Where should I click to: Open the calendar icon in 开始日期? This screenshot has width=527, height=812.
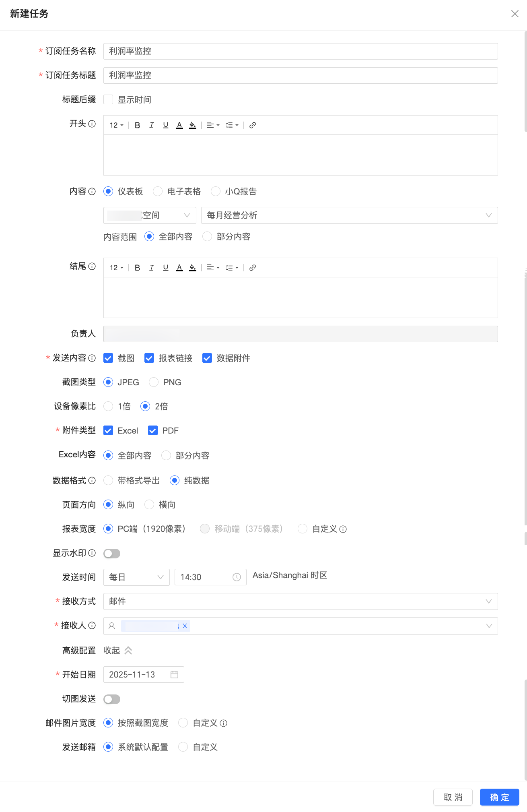(x=174, y=674)
